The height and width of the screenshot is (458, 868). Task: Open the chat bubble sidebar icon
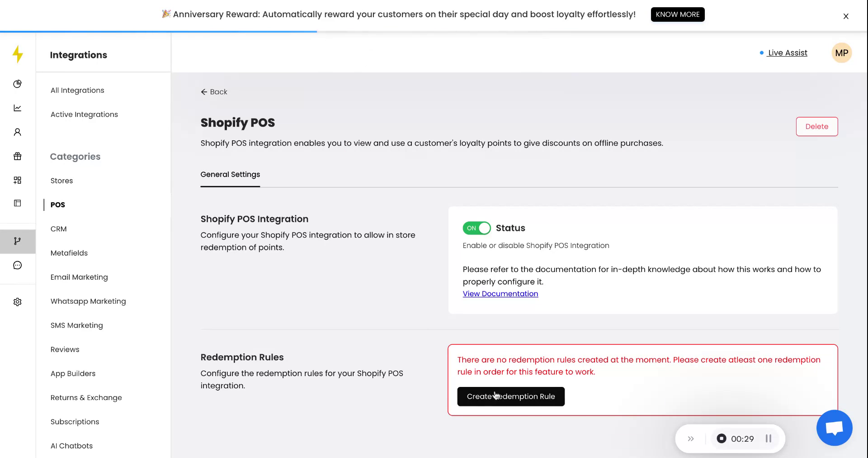point(18,265)
